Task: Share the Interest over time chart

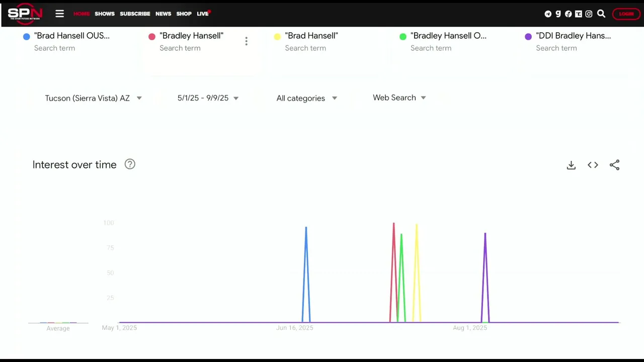Action: tap(614, 165)
